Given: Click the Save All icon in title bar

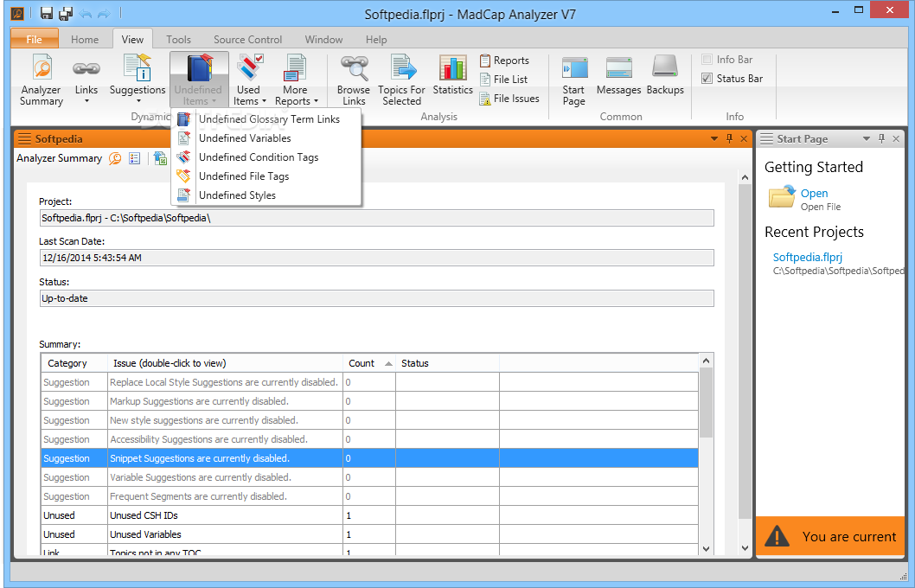Looking at the screenshot, I should tap(66, 13).
